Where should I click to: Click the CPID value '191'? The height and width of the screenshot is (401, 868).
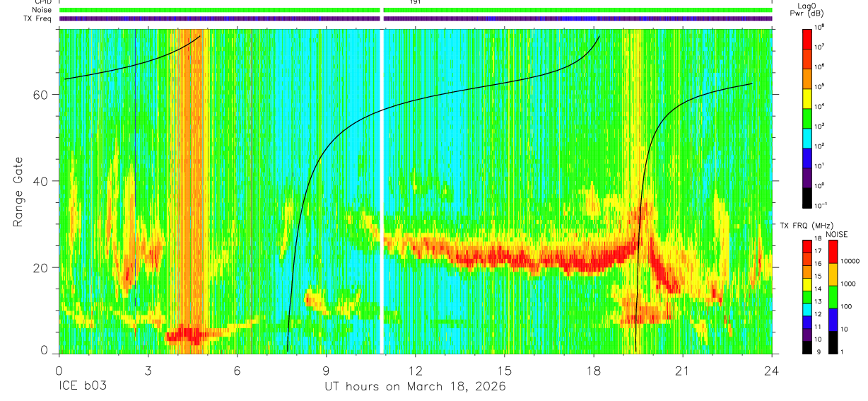(x=415, y=2)
